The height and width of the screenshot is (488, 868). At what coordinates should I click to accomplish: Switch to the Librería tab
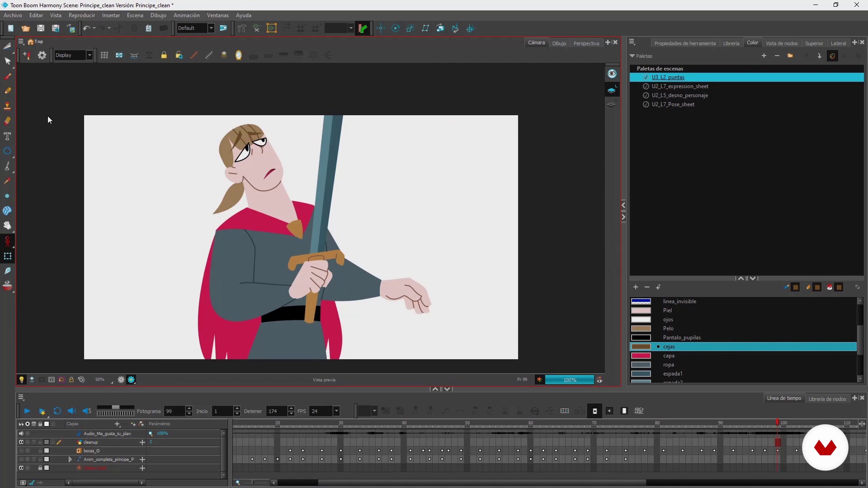(x=731, y=43)
